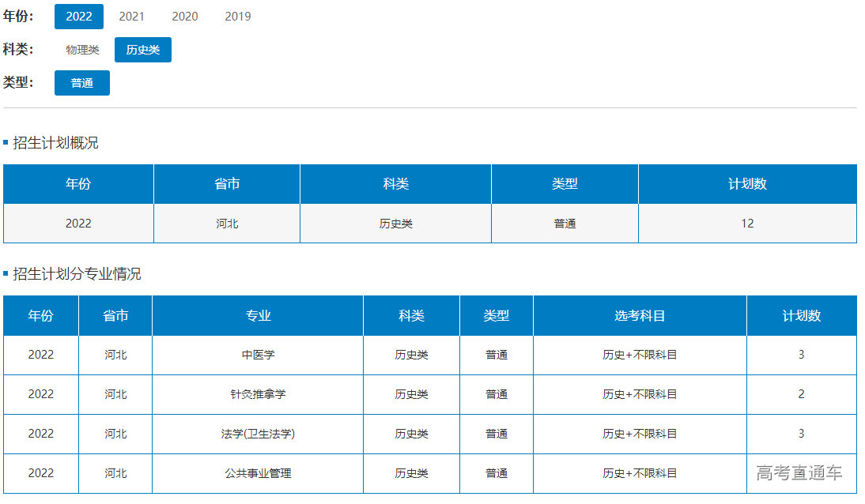Click the 高考直通车 watermark logo

(799, 473)
